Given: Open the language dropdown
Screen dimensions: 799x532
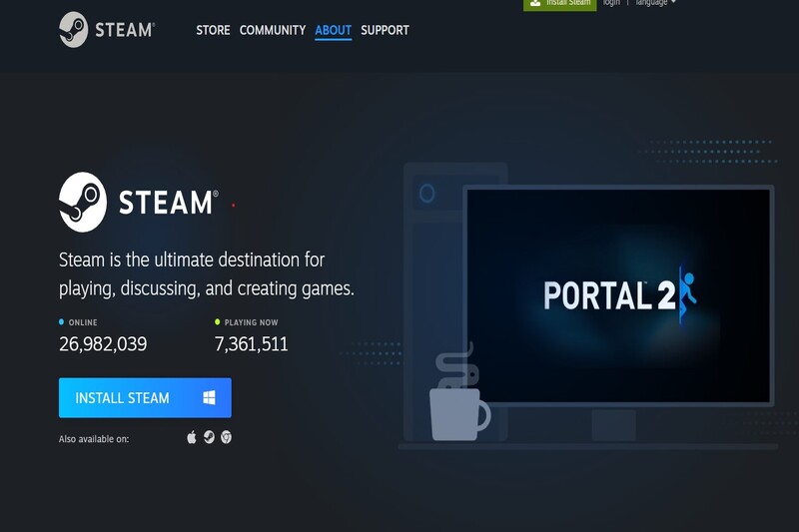Looking at the screenshot, I should pos(652,3).
